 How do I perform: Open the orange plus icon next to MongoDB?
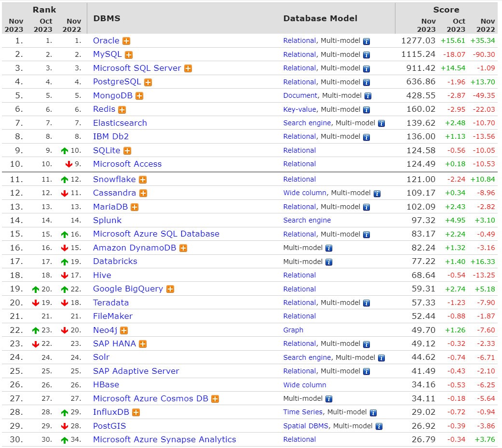[x=139, y=96]
